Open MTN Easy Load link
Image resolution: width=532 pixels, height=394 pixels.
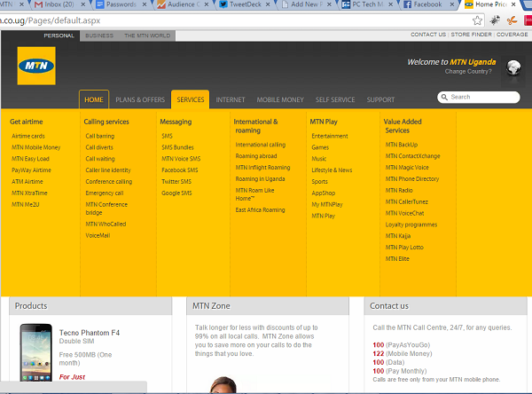click(x=30, y=159)
